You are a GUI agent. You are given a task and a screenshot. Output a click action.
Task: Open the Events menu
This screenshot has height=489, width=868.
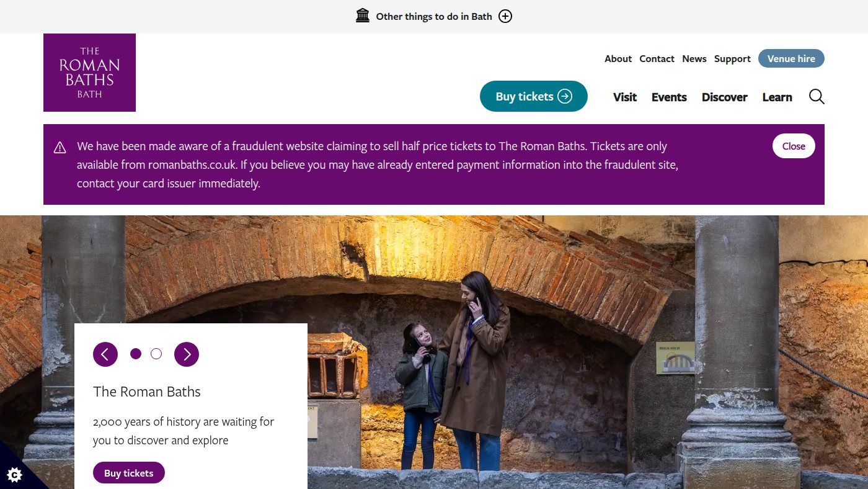point(669,97)
